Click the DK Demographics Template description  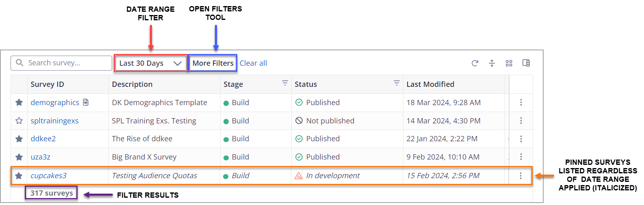coord(159,103)
